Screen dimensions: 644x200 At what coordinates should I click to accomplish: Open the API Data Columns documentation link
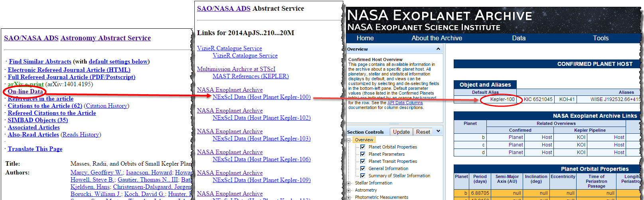[405, 103]
